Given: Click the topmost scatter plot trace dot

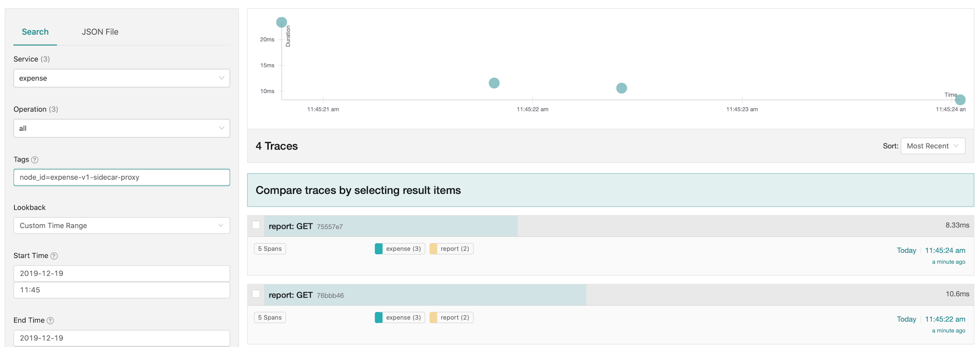Looking at the screenshot, I should [281, 22].
